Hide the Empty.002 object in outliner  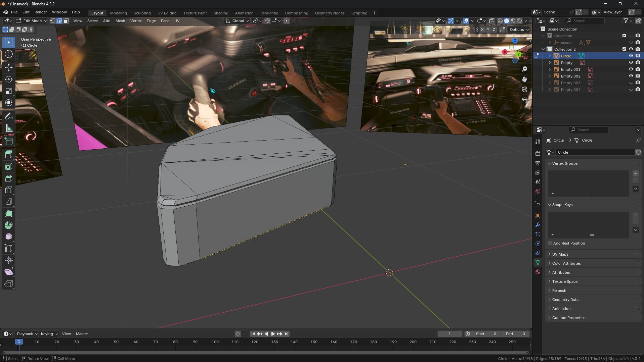pos(631,76)
